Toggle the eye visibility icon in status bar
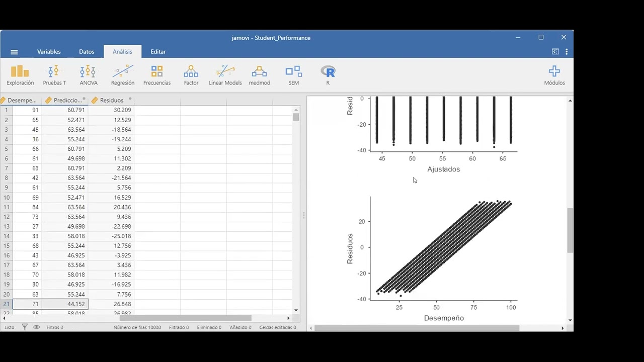 click(36, 327)
